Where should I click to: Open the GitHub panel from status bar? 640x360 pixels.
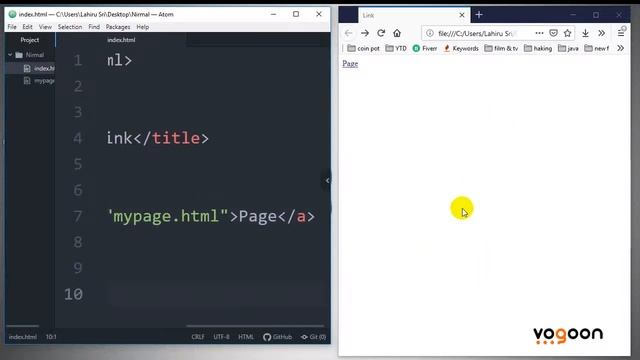tap(278, 337)
